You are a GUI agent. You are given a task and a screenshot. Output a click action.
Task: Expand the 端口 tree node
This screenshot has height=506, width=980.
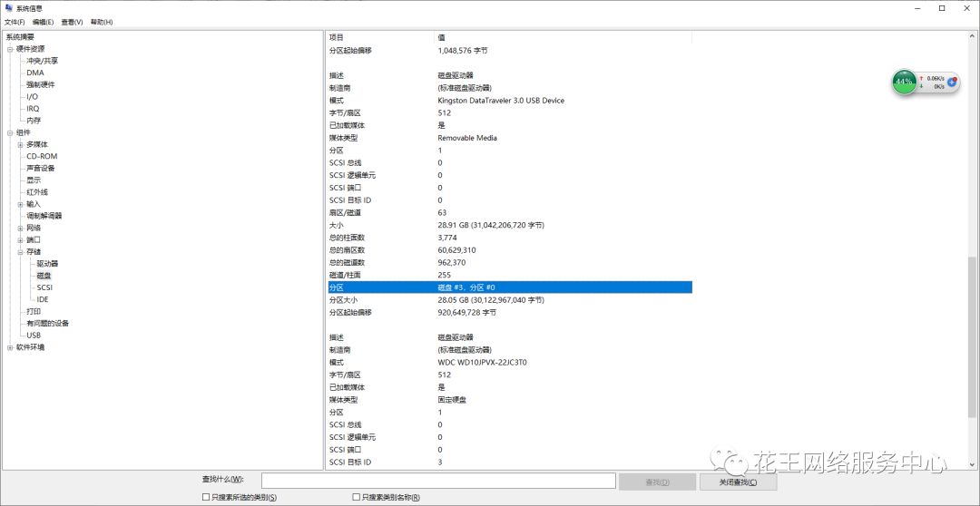[x=20, y=240]
